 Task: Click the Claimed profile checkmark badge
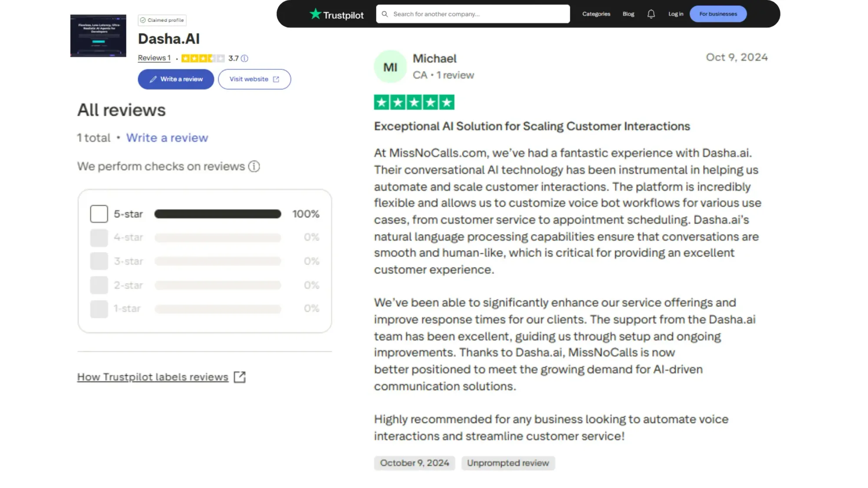coord(142,20)
